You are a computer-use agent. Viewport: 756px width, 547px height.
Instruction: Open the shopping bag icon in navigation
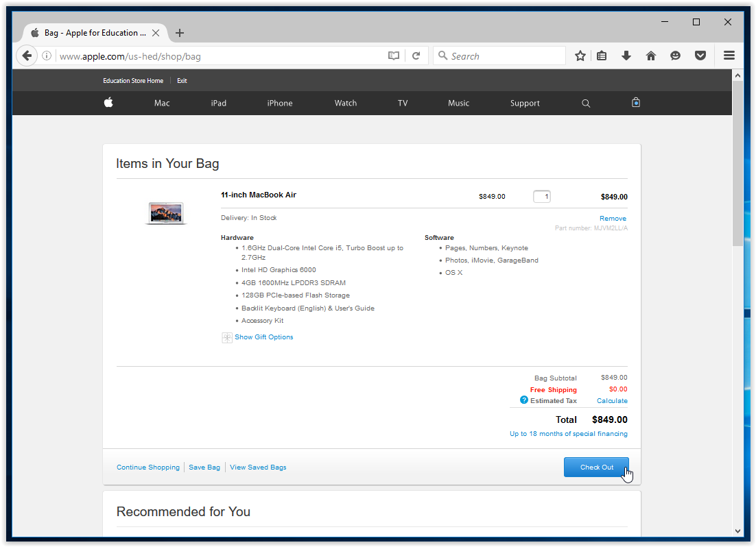(636, 102)
